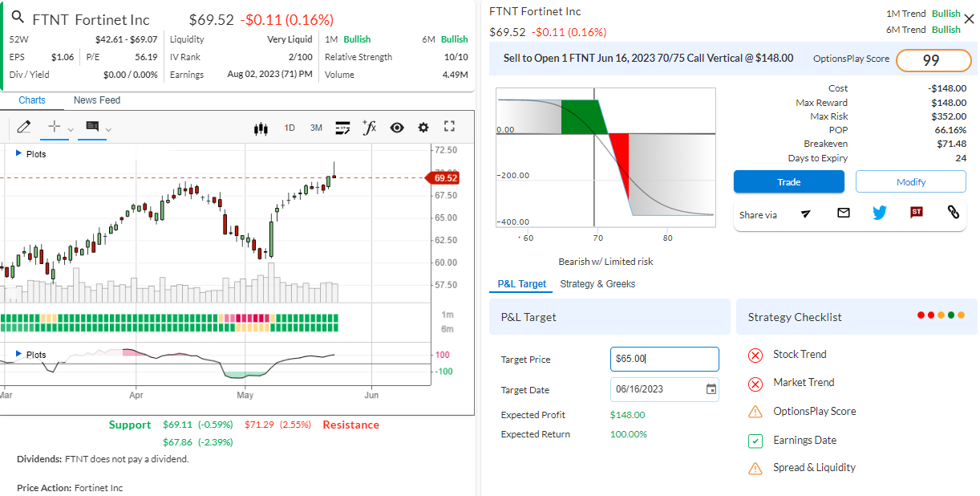The height and width of the screenshot is (496, 980).
Task: Toggle the eye visibility icon on chart toolbar
Action: (x=397, y=128)
